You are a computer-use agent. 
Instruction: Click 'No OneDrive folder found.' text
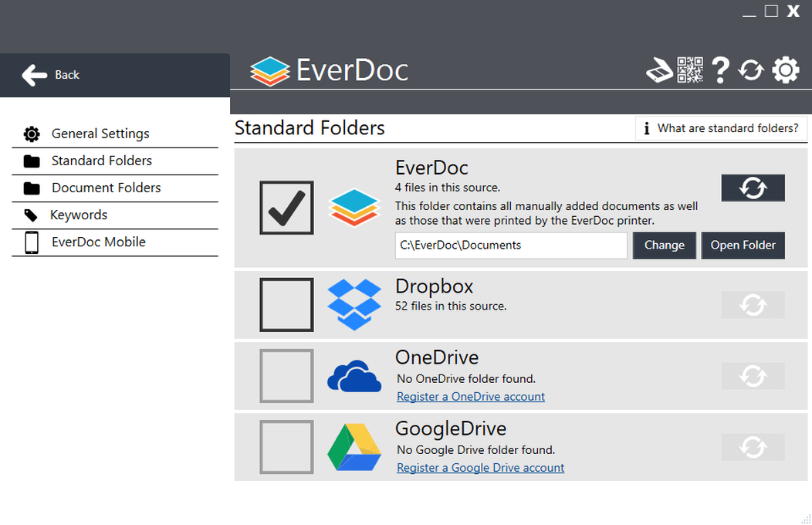(466, 379)
